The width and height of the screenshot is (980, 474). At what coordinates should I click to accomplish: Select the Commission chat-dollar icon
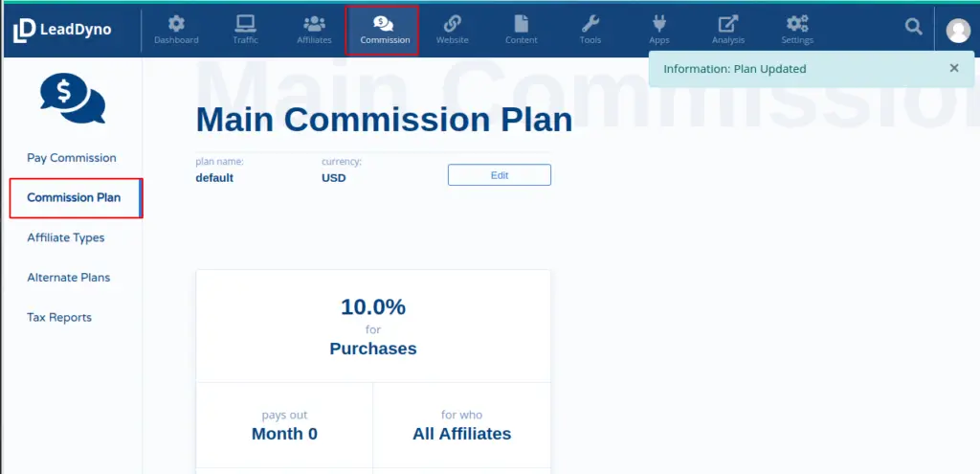[x=383, y=24]
